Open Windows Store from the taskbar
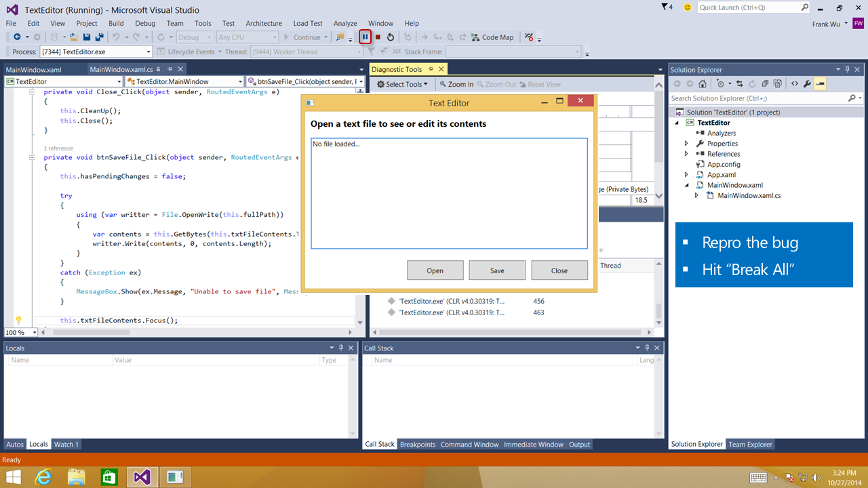The height and width of the screenshot is (488, 868). (109, 476)
